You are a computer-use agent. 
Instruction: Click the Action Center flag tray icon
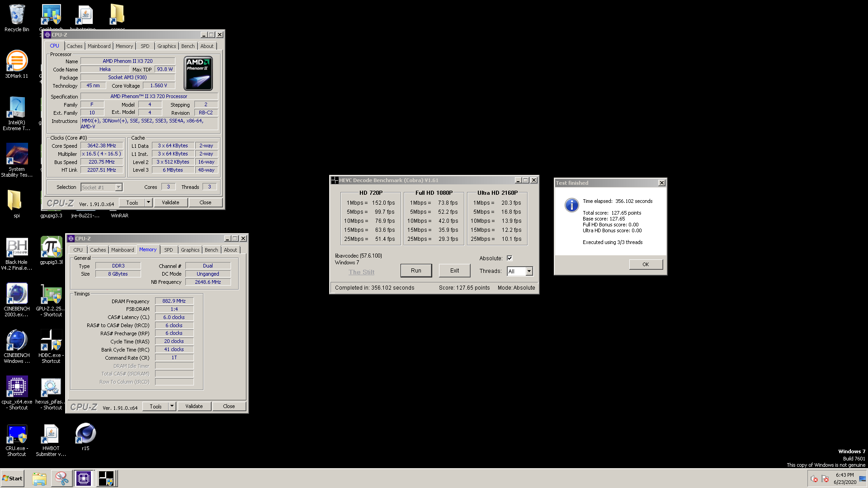pyautogui.click(x=825, y=479)
